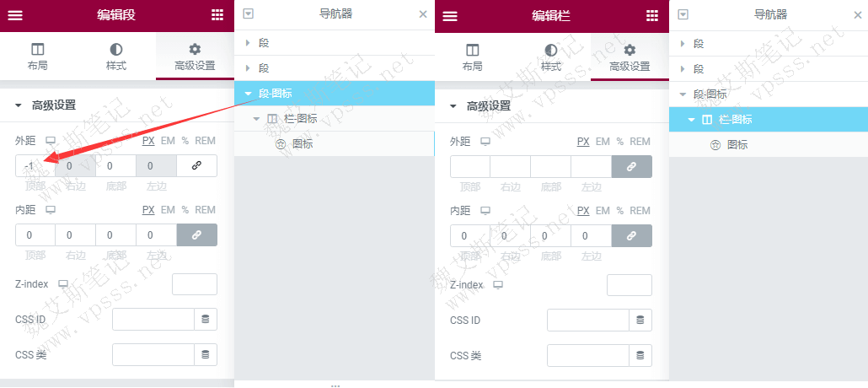
Task: Click 外距 responsive device icon in 编辑栏 panel
Action: click(x=485, y=142)
